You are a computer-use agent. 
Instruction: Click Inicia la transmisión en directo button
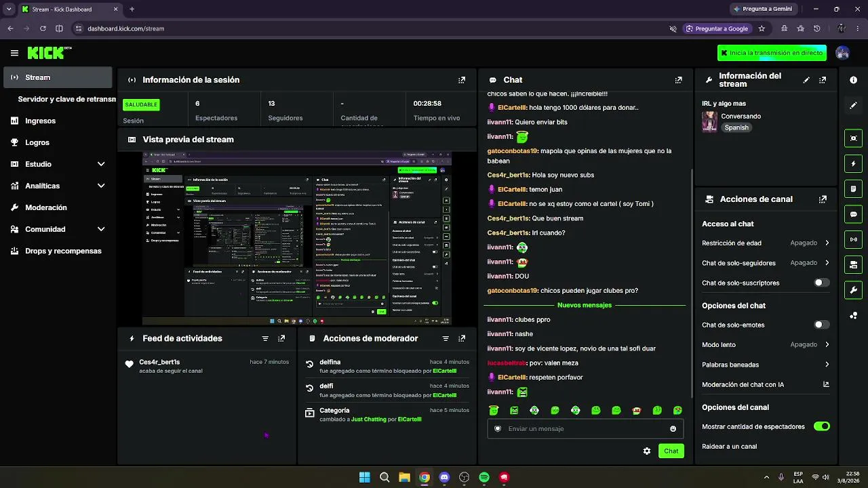772,53
